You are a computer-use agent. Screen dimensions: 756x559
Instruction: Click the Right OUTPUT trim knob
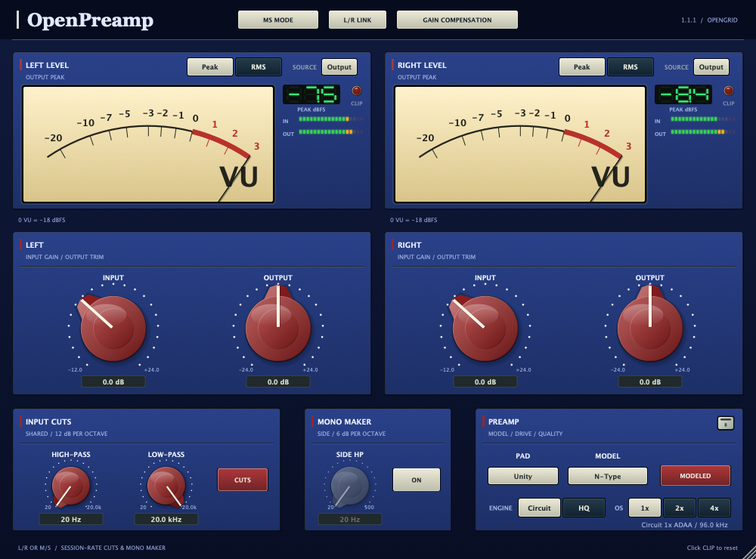coord(650,328)
